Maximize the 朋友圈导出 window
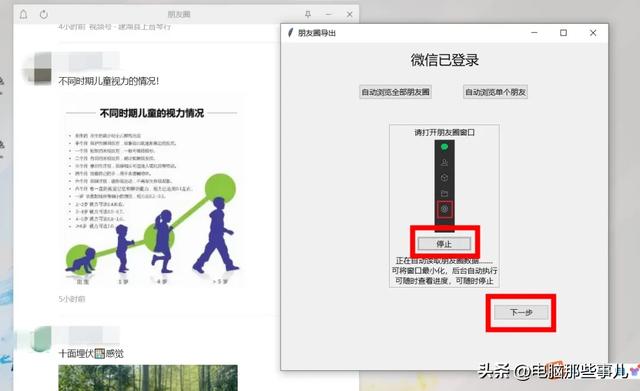Viewport: 640px width, 391px height. pos(563,33)
